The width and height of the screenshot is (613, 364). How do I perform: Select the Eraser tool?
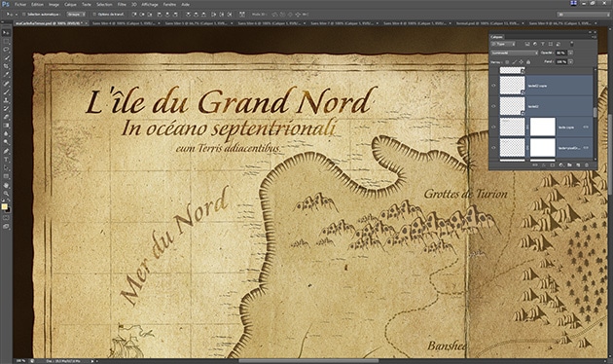coord(6,117)
